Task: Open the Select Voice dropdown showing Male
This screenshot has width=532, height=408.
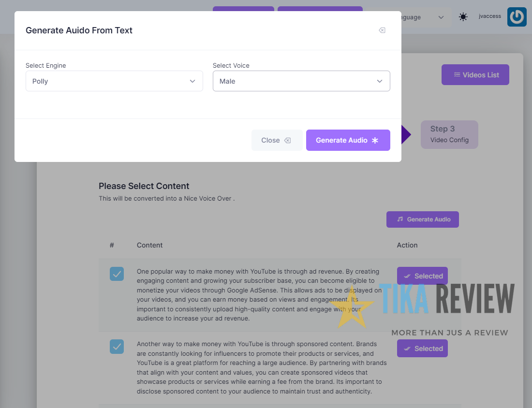Action: pos(301,81)
